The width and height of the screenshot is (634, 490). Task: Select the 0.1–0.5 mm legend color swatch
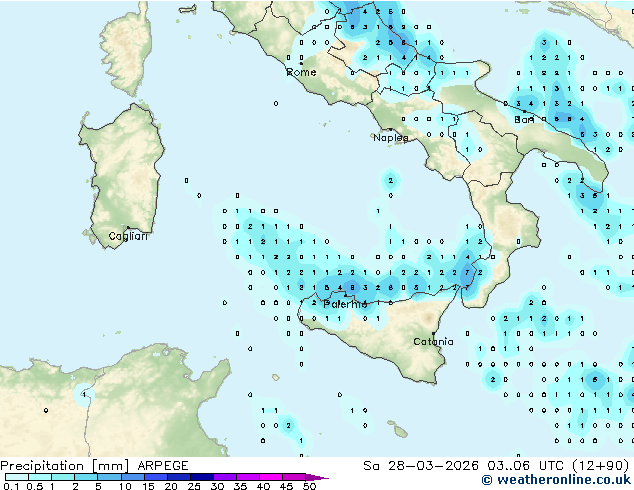17,477
